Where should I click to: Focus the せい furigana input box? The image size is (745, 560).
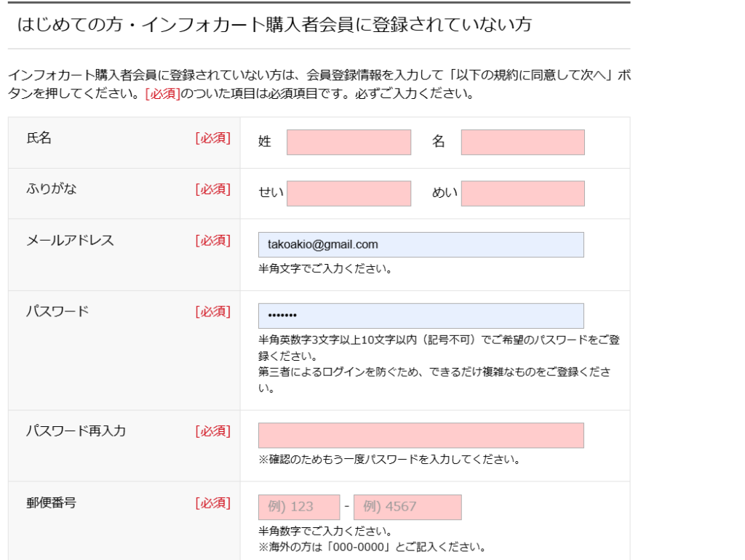point(348,193)
